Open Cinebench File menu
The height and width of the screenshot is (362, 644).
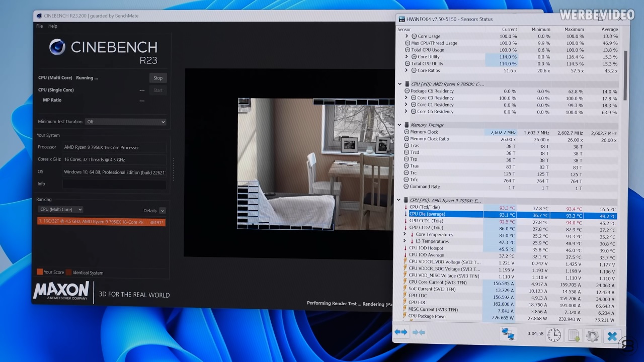[x=40, y=26]
